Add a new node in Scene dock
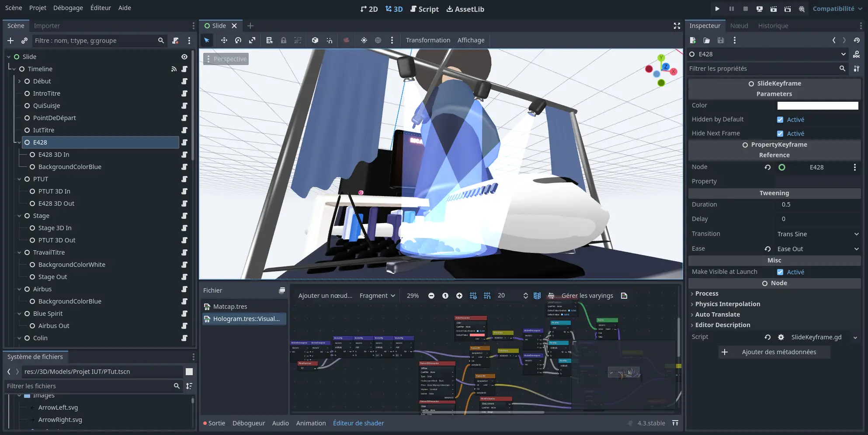Viewport: 868px width, 435px height. pyautogui.click(x=10, y=41)
